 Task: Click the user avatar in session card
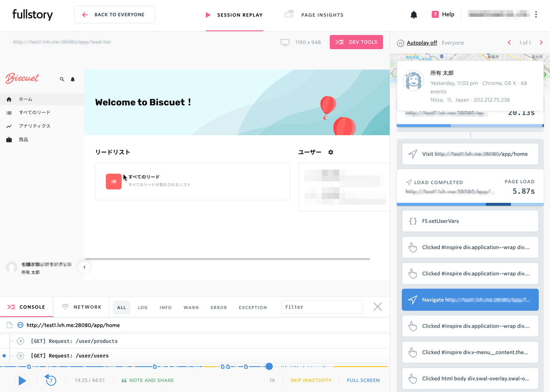coord(413,81)
